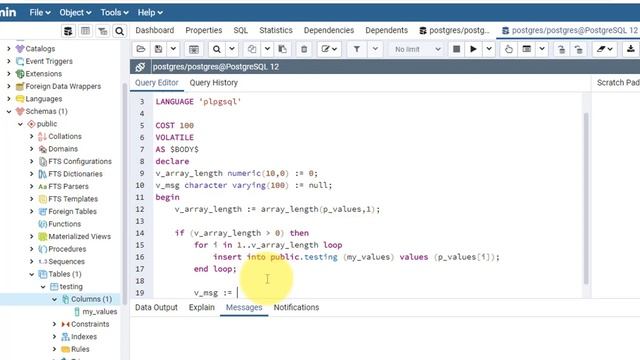Collapse the public schema node
Viewport: 640px width, 360px height.
[20, 124]
